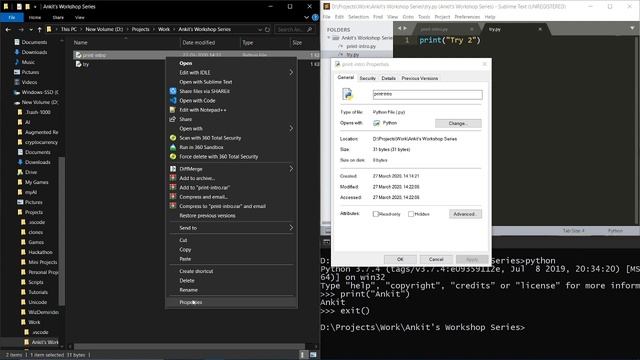
Task: Select Hackathon folder in navigation pane
Action: [40, 252]
